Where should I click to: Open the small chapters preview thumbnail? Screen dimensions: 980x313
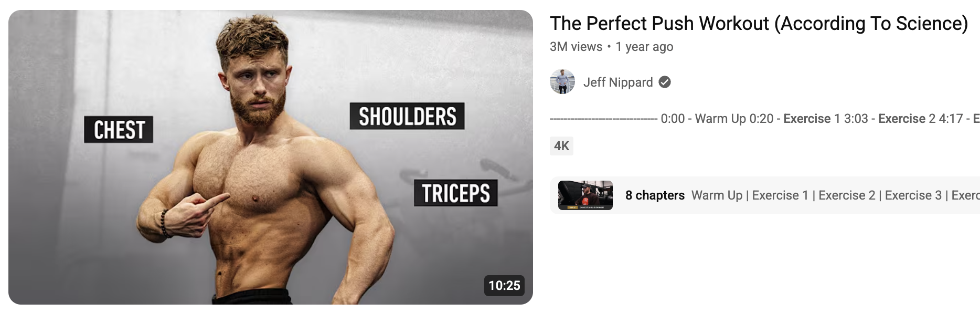(585, 195)
